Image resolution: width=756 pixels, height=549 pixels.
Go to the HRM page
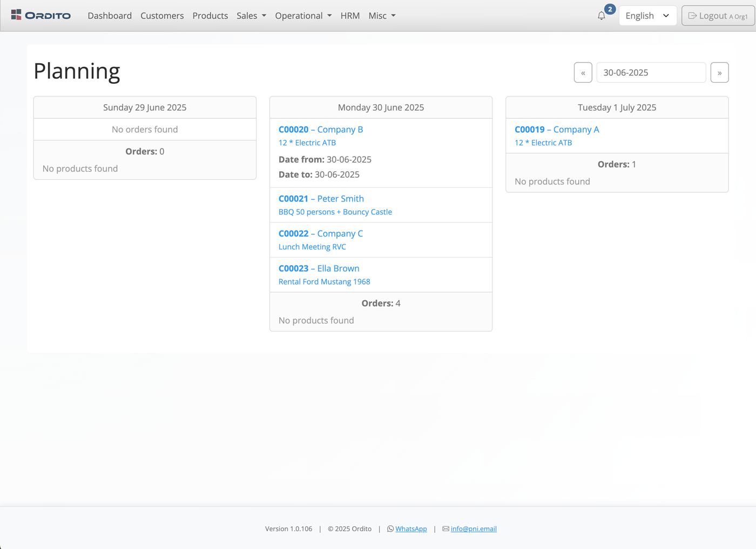pyautogui.click(x=350, y=16)
